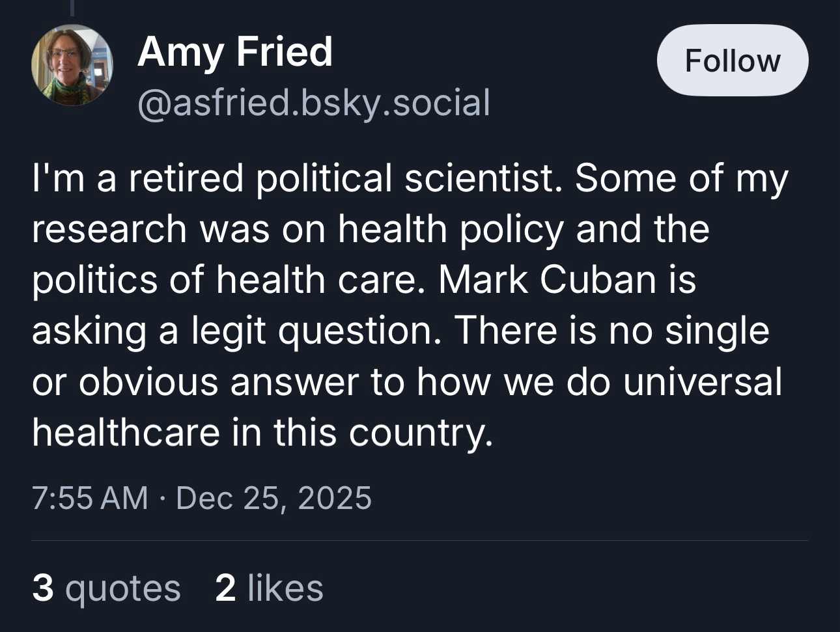View the 2 likes list
840x632 pixels.
click(x=269, y=588)
